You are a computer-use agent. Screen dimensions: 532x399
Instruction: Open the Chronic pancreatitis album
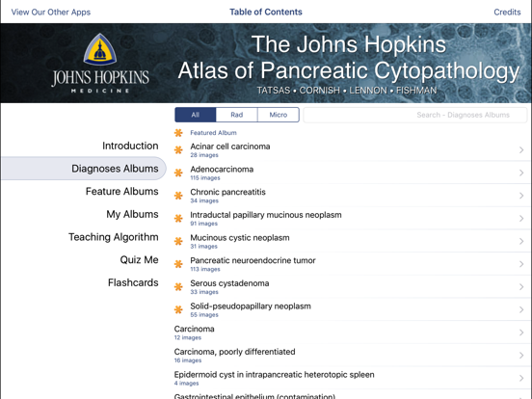351,196
